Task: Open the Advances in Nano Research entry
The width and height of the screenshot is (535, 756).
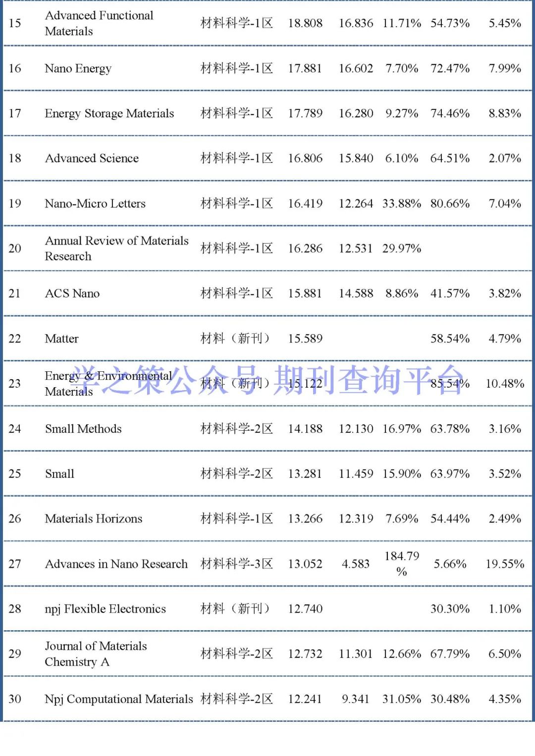Action: (116, 564)
